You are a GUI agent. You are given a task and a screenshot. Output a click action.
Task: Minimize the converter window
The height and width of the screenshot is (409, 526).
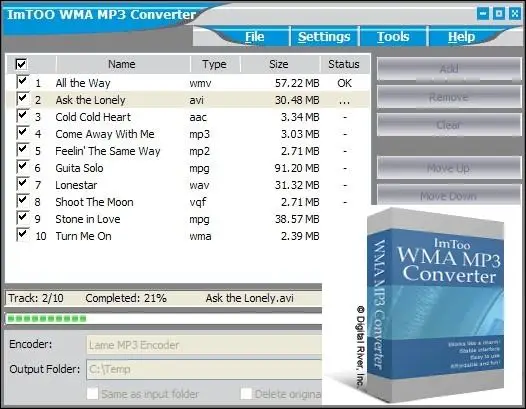[x=483, y=13]
